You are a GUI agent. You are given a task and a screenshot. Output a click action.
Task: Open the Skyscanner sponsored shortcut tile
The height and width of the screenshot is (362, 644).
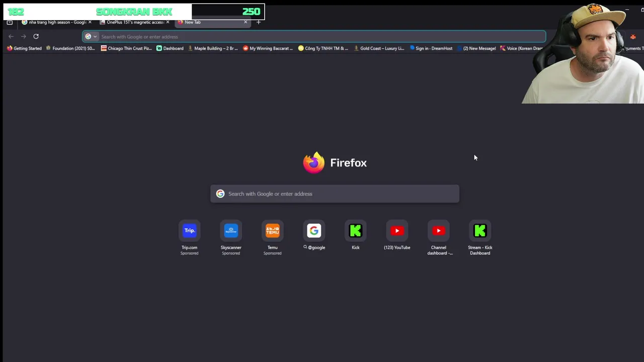point(231,231)
